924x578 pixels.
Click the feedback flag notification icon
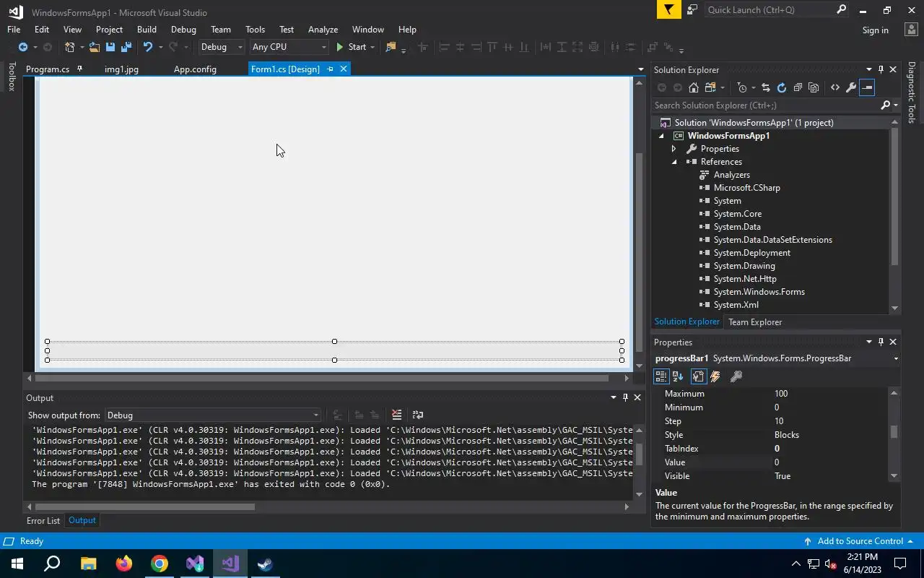pyautogui.click(x=669, y=9)
